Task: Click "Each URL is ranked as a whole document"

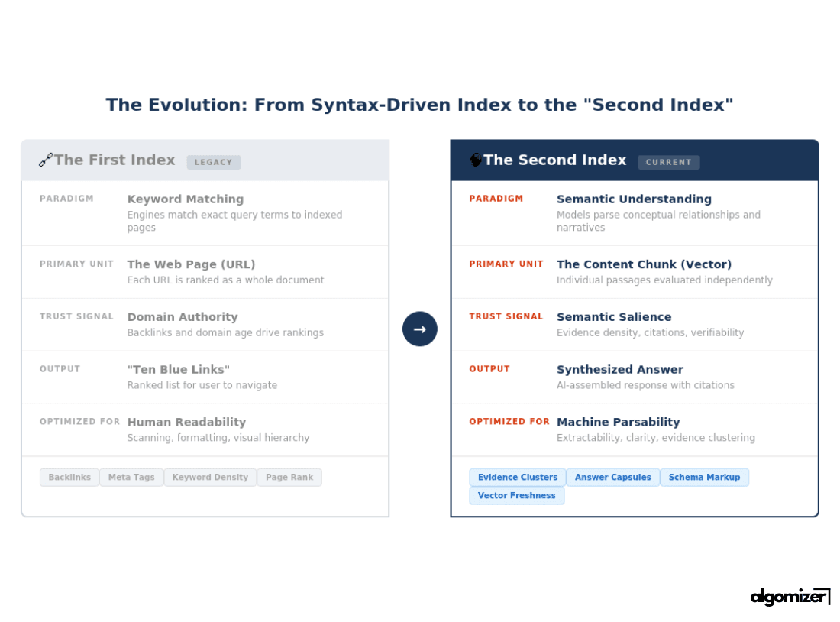Action: 225,280
